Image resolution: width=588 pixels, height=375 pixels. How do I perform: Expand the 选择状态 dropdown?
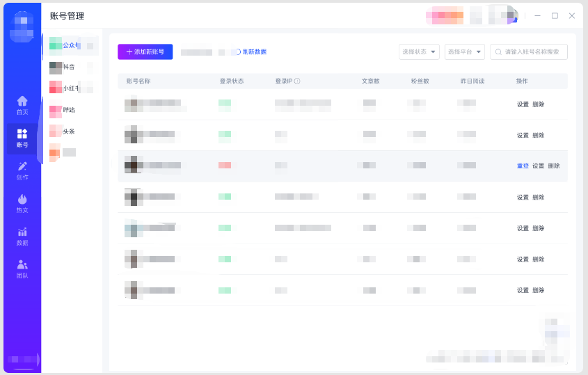(x=419, y=52)
